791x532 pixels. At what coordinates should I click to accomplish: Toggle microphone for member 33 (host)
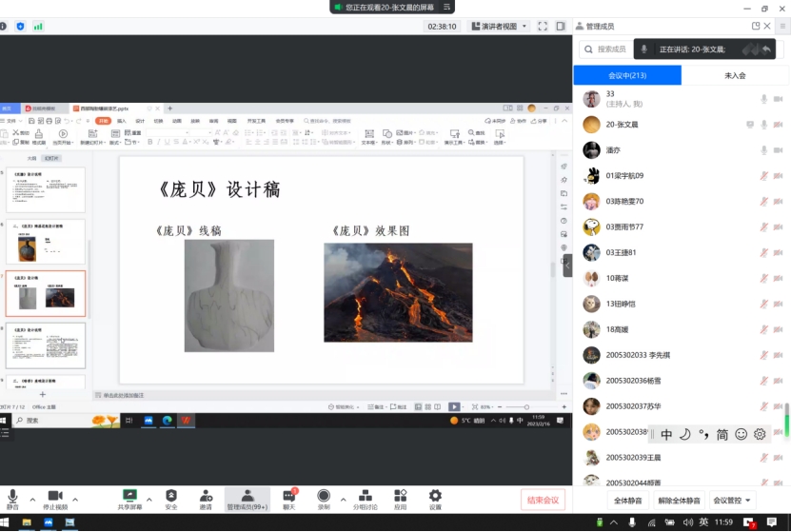764,99
